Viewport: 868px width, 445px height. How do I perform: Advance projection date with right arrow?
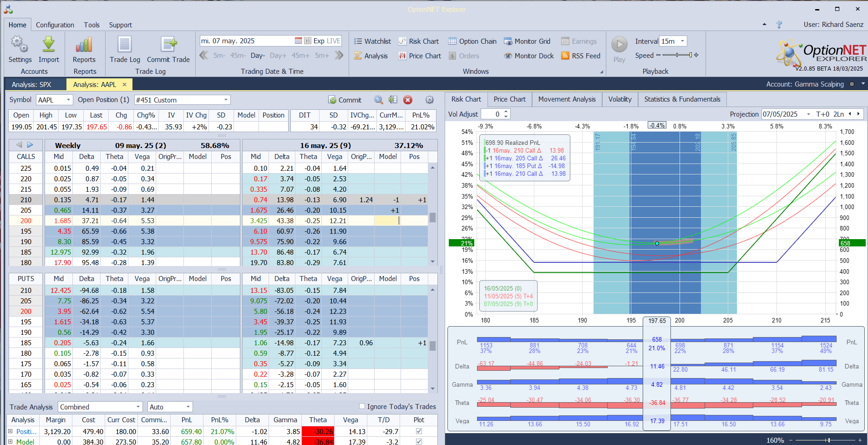click(x=858, y=114)
